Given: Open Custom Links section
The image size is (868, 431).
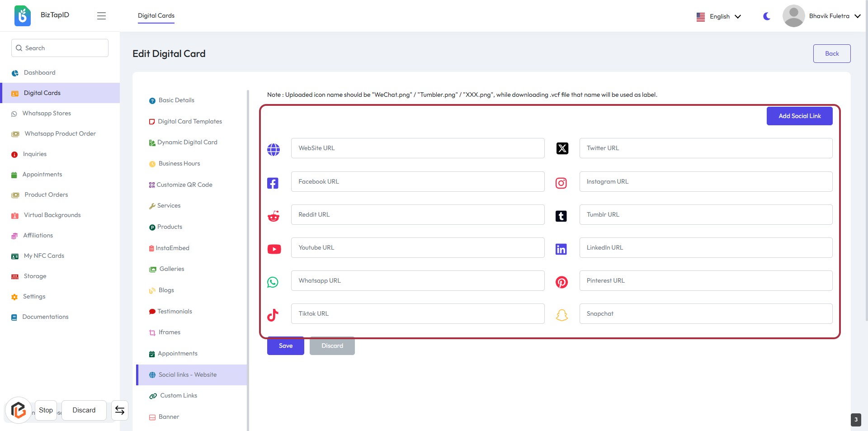Looking at the screenshot, I should 179,396.
